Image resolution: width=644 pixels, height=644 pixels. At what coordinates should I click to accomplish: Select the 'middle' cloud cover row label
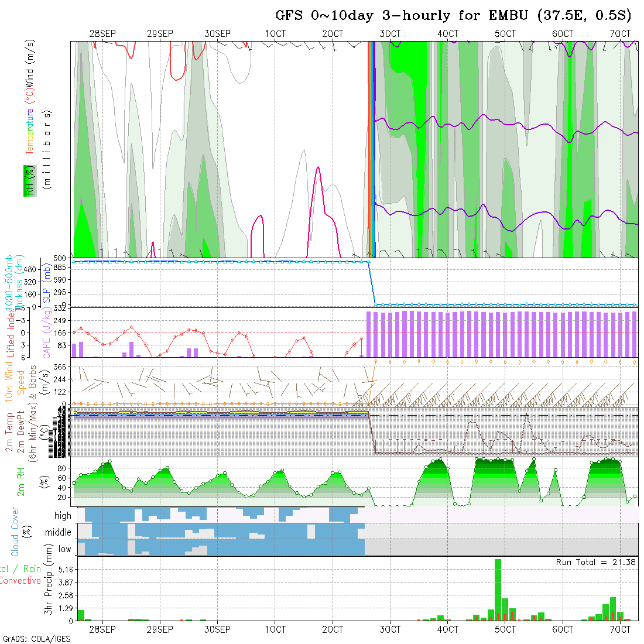point(58,532)
